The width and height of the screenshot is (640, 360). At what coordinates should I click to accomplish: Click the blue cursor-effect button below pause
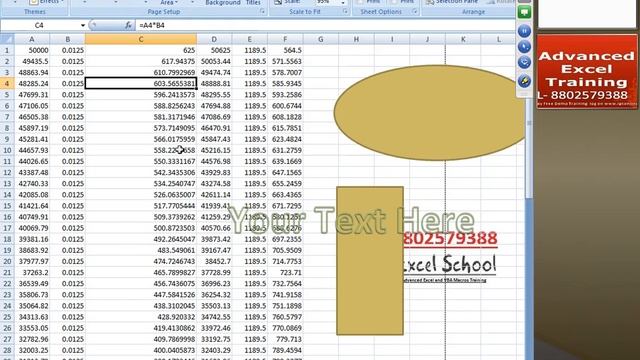point(524,47)
